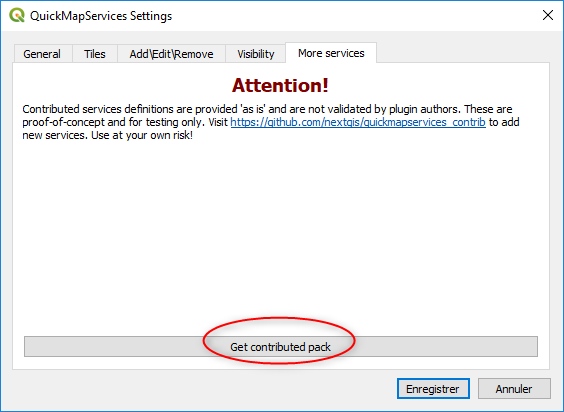Save settings with the Enregistrer button
Screen dimensions: 564x412
(x=433, y=389)
